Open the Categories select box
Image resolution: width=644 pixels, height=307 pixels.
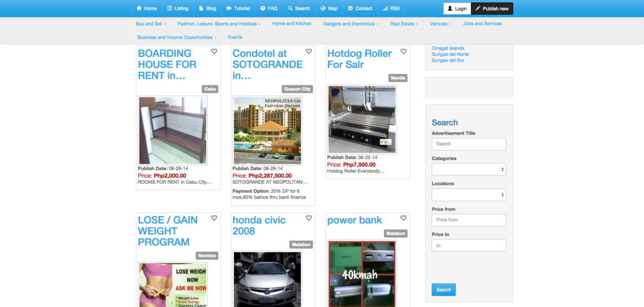point(469,170)
